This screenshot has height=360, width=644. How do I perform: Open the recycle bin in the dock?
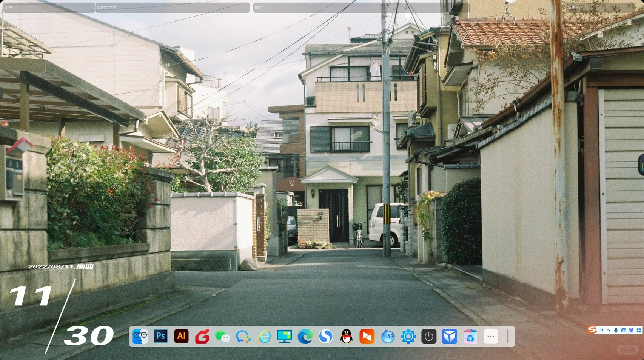[470, 336]
